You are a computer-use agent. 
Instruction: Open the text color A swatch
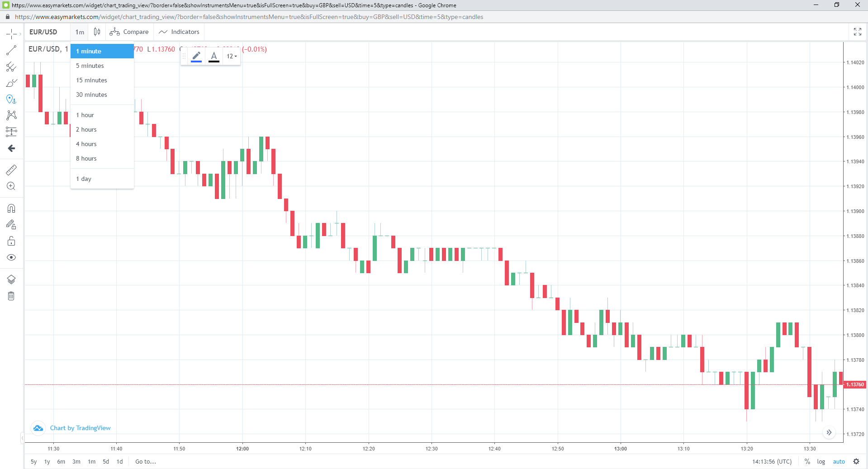tap(214, 57)
